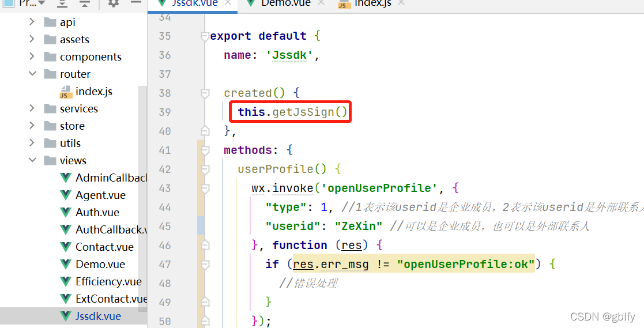Viewport: 644px width, 328px height.
Task: Click the 'openUserProfile' string on line 43
Action: (x=379, y=188)
